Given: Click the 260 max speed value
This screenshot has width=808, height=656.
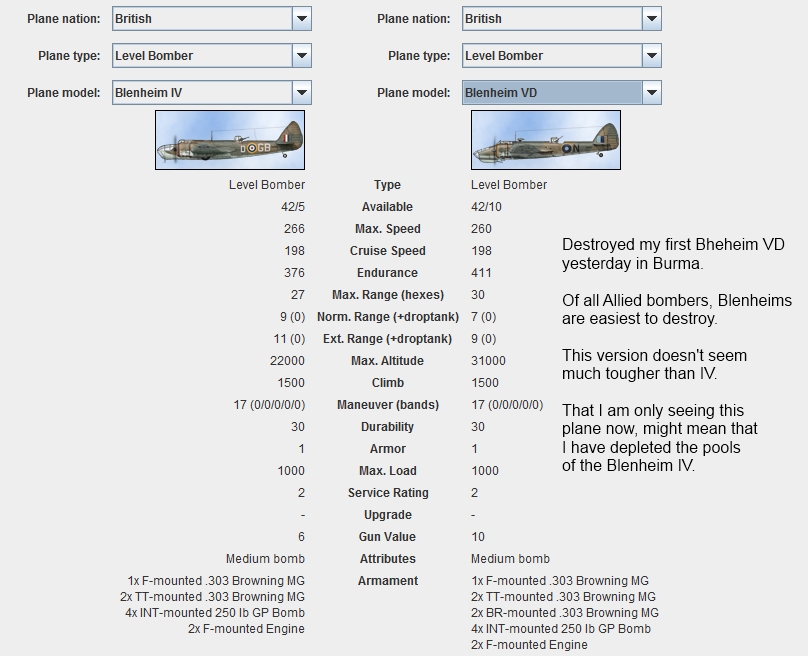Looking at the screenshot, I should (x=481, y=229).
